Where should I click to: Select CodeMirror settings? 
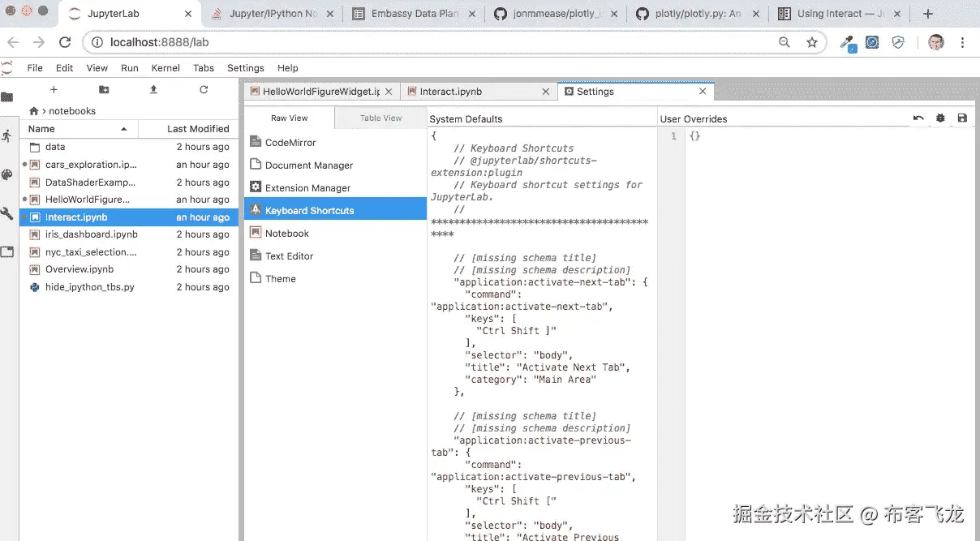tap(335, 143)
